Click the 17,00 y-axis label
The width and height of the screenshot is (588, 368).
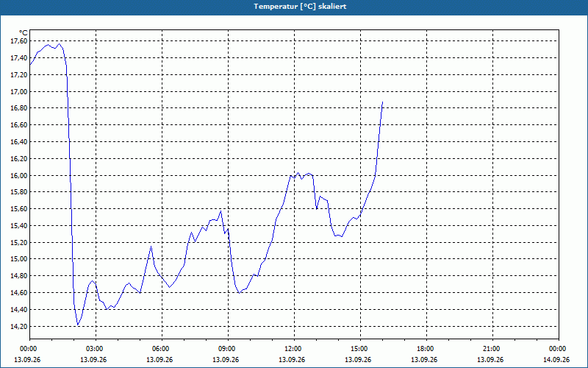click(19, 91)
